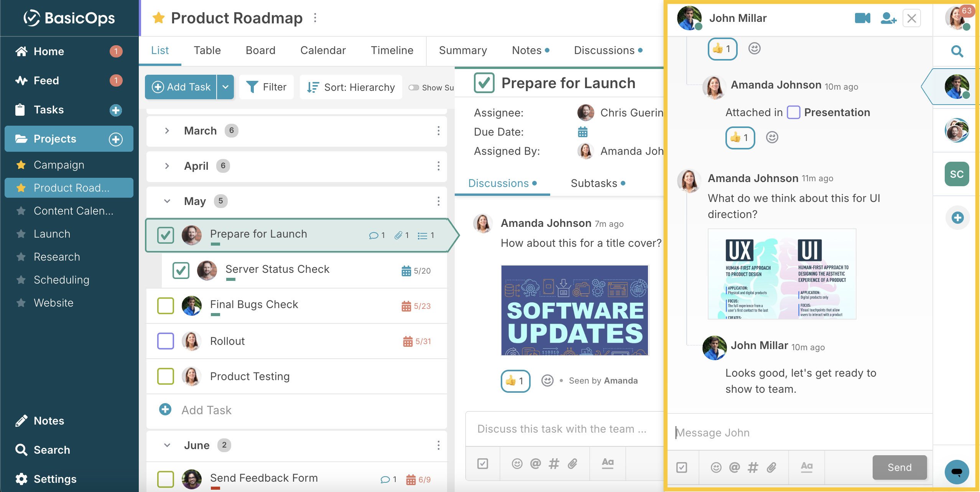Start a video call with John Millar
This screenshot has height=492, width=980.
click(x=862, y=18)
